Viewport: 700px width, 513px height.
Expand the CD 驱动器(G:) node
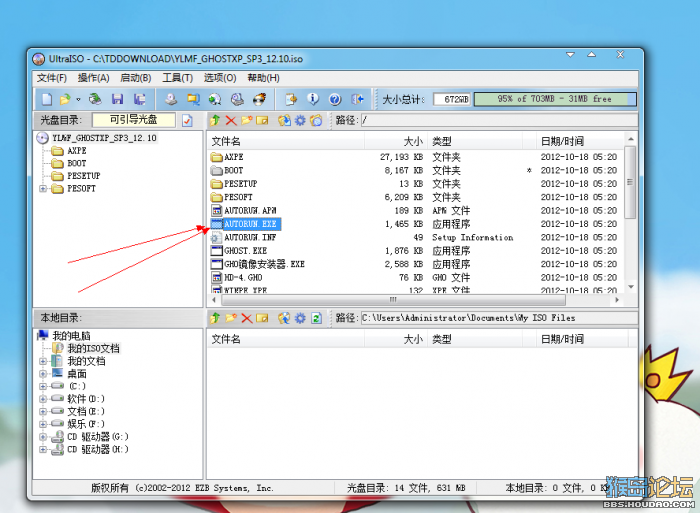click(43, 437)
